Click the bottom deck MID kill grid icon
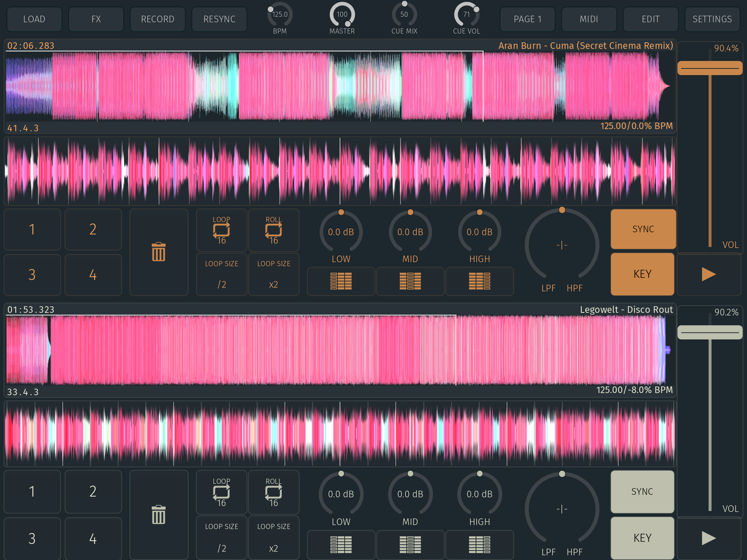747x560 pixels. click(410, 544)
